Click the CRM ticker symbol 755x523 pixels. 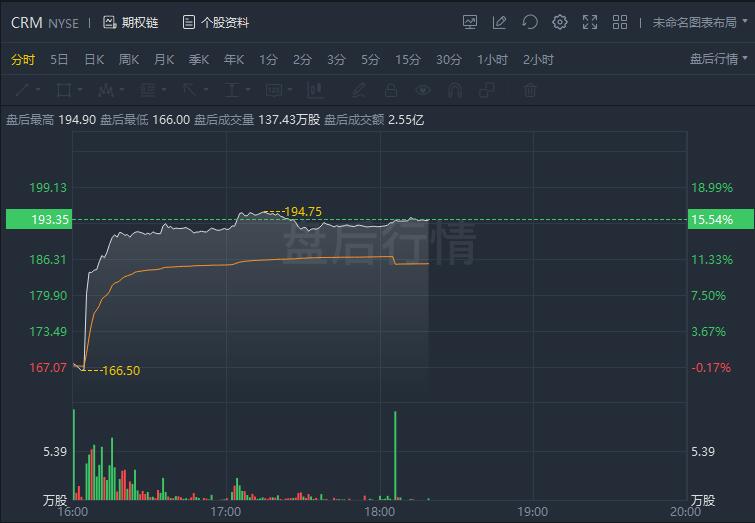click(x=26, y=22)
